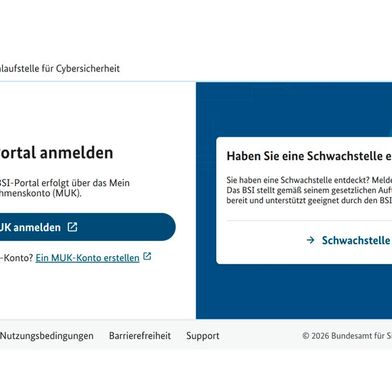392x392 pixels.
Task: Click the paragraph mentioning 'Unternehmenskonto (MUK)'
Action: (65, 188)
